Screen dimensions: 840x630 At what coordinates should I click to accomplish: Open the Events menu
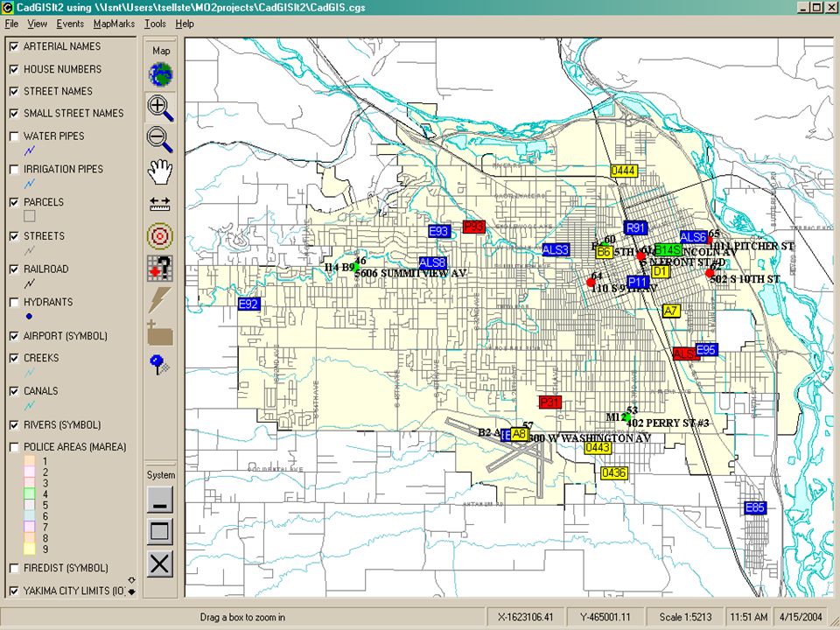[70, 24]
